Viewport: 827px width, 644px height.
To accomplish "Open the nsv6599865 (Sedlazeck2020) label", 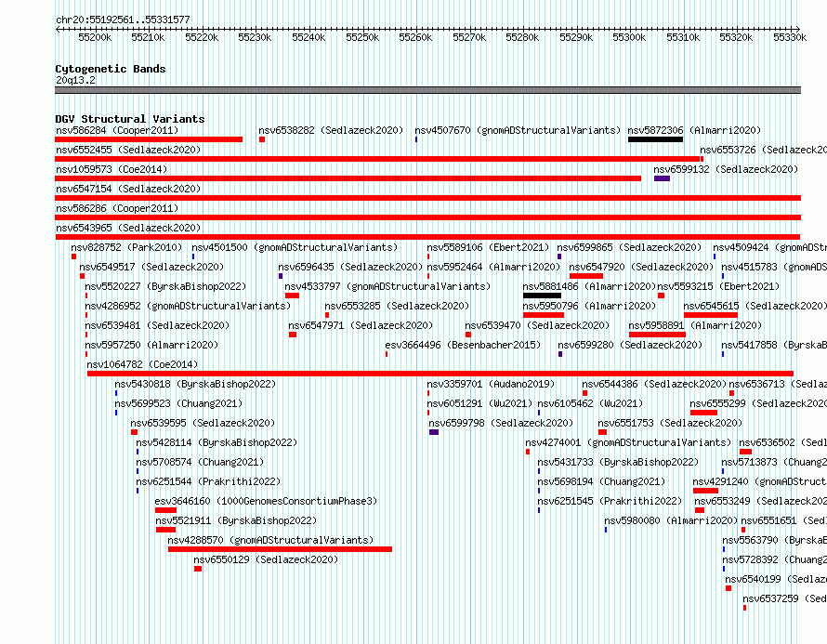I will (629, 247).
